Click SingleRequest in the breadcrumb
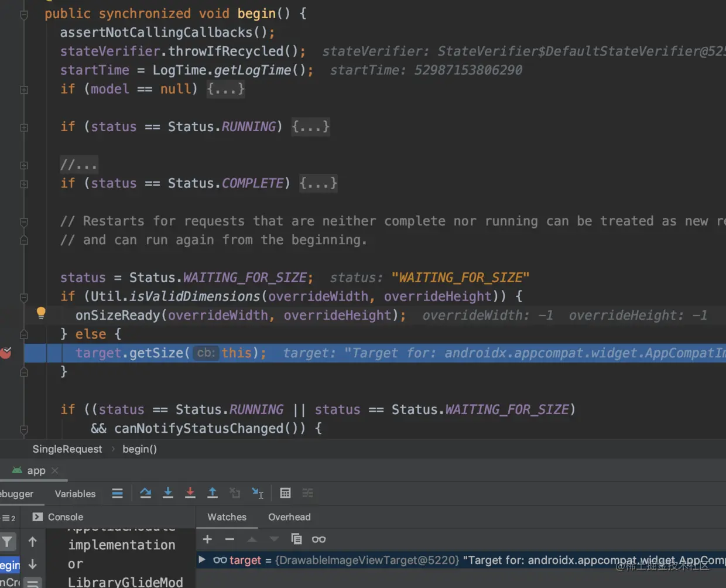Image resolution: width=726 pixels, height=588 pixels. [x=67, y=449]
